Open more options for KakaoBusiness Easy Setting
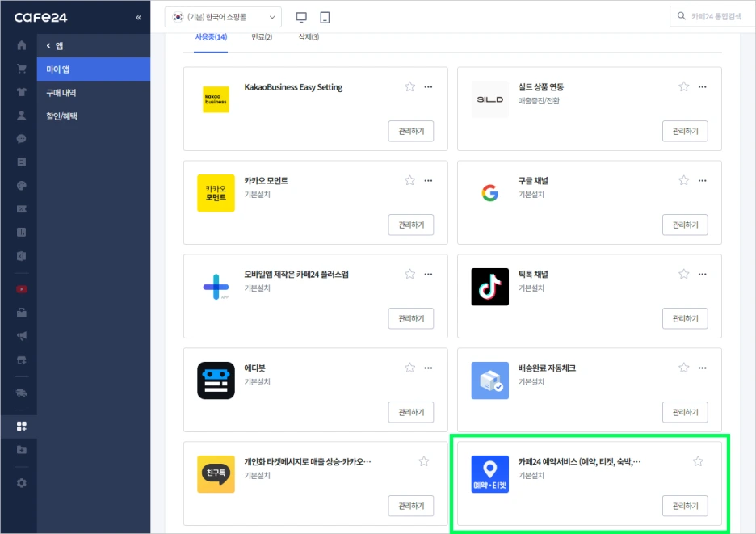Image resolution: width=756 pixels, height=534 pixels. (x=428, y=86)
